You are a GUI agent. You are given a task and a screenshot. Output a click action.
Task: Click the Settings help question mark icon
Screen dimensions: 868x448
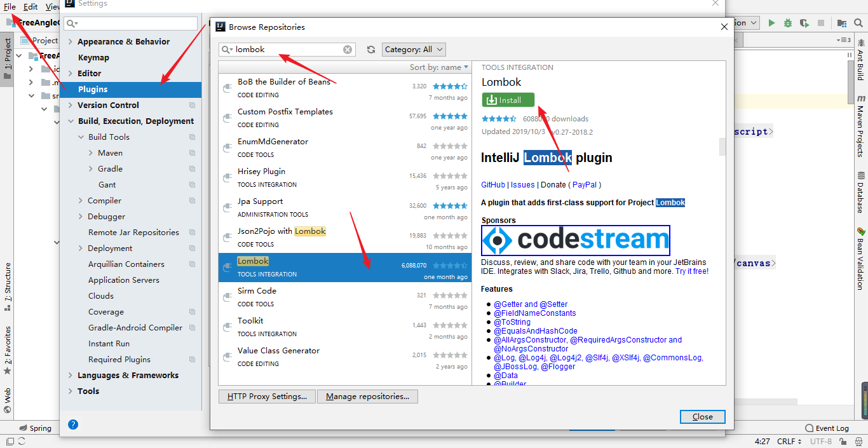73,424
